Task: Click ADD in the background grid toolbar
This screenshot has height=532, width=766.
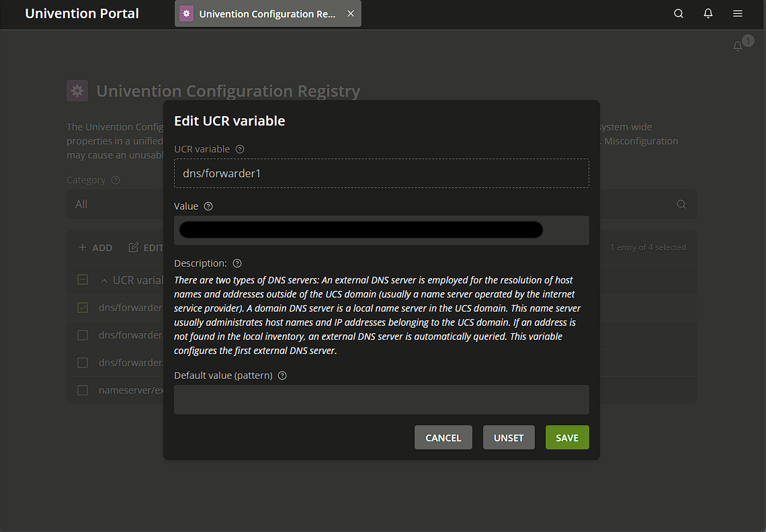Action: [x=95, y=248]
